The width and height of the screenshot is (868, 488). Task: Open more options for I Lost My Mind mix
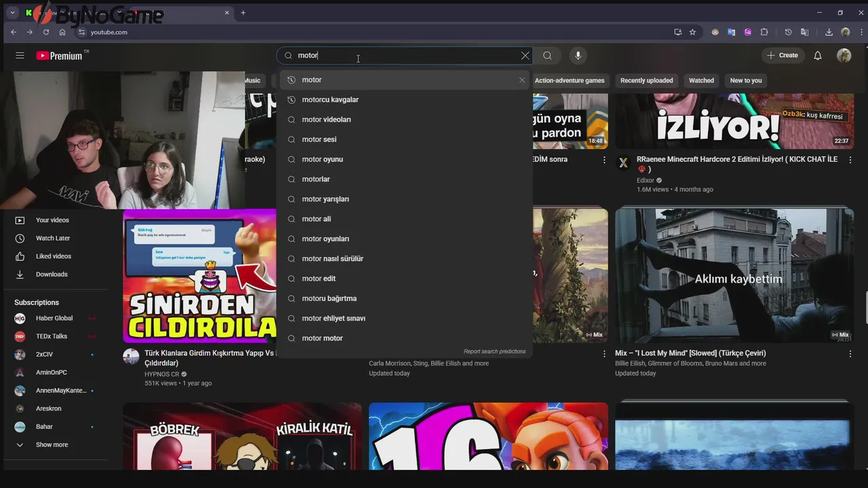(x=850, y=354)
